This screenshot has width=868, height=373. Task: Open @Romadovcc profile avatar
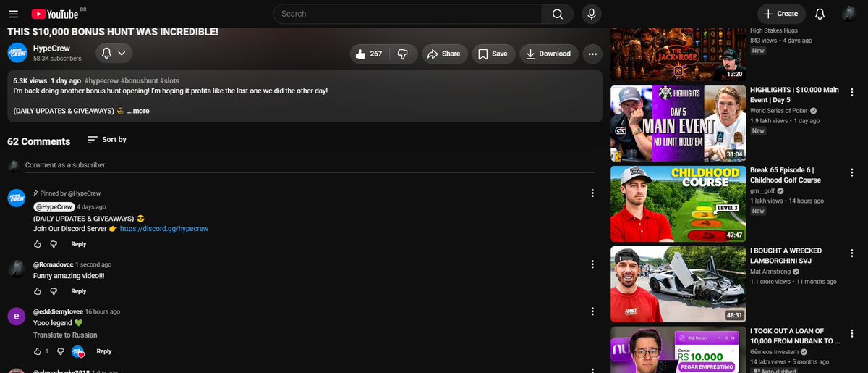17,269
